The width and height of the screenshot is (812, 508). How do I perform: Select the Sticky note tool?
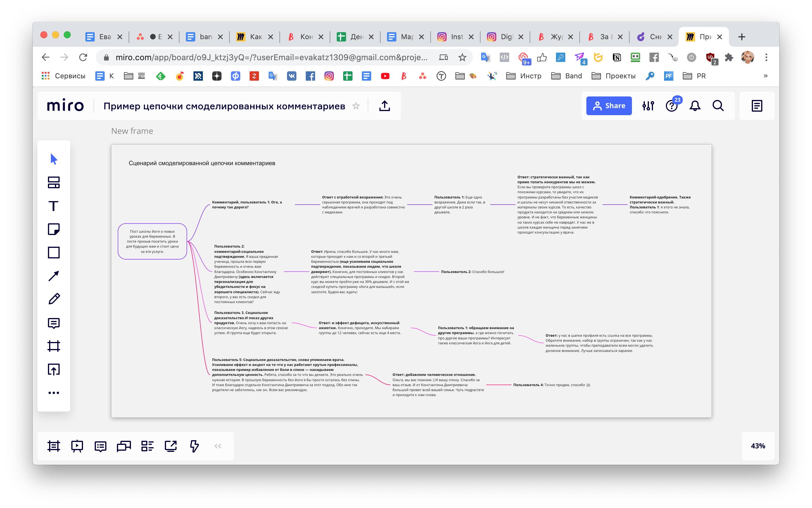54,229
